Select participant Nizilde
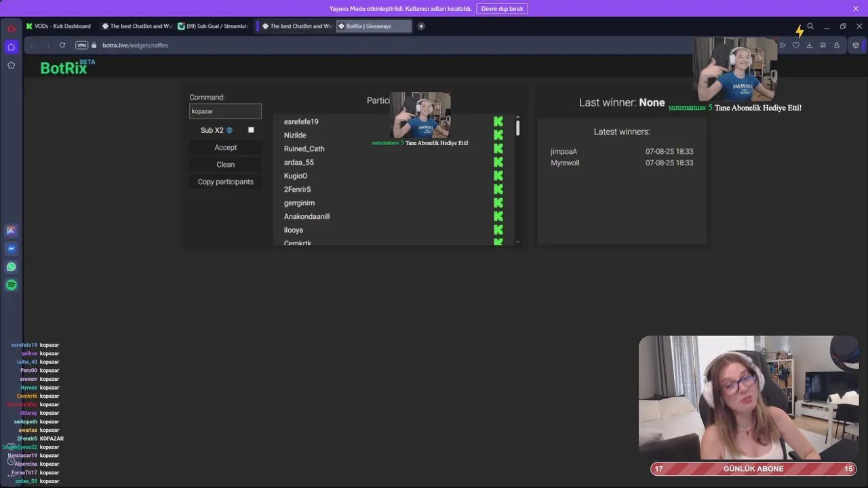This screenshot has height=488, width=868. pos(295,136)
